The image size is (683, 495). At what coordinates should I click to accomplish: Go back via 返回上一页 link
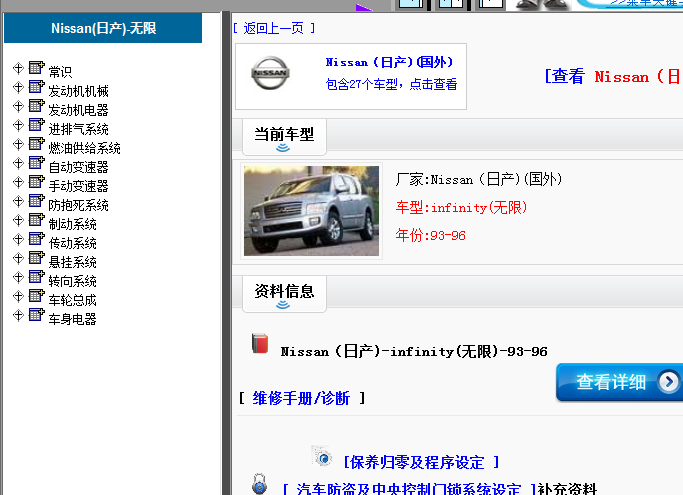coord(274,28)
